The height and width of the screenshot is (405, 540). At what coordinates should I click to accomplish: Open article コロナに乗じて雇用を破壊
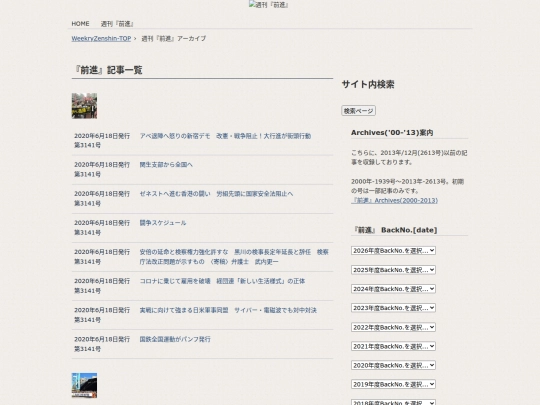click(222, 281)
